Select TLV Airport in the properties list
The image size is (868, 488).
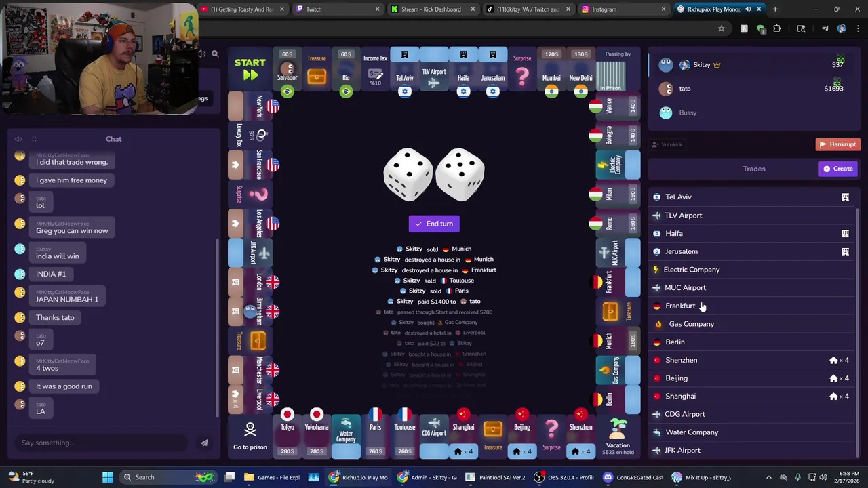click(751, 216)
